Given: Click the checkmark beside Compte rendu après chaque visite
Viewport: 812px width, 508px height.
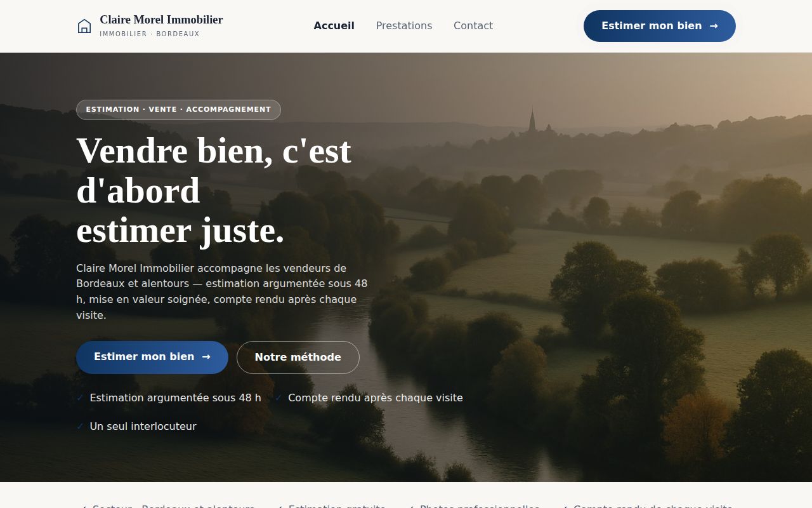Looking at the screenshot, I should [x=278, y=398].
